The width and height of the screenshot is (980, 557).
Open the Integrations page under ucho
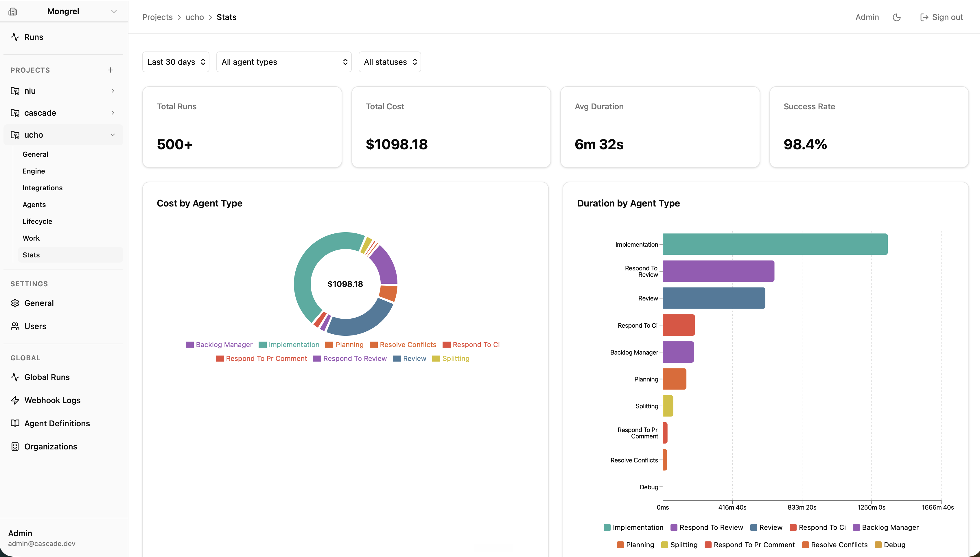tap(43, 188)
